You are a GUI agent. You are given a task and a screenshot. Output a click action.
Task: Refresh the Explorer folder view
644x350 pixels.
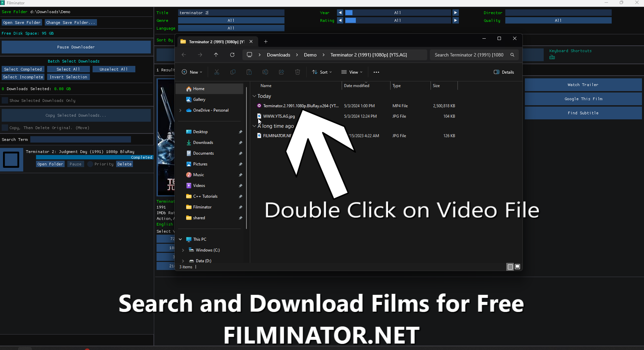(x=232, y=55)
